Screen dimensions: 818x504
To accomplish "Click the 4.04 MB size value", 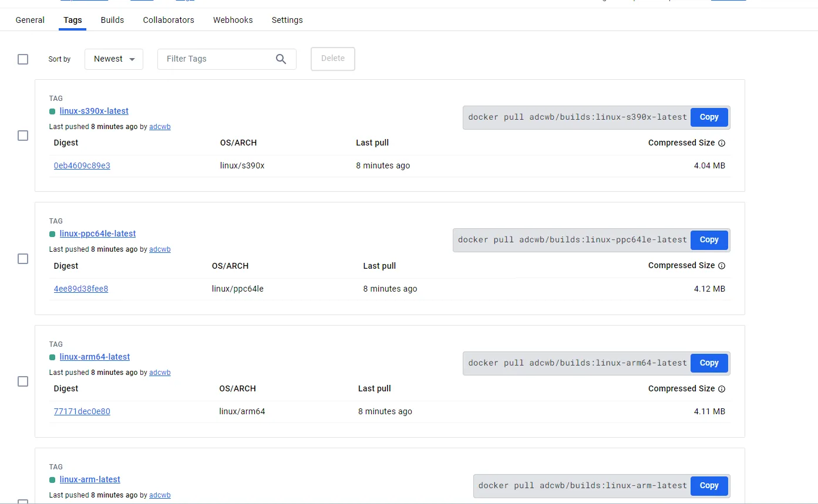I will (709, 165).
